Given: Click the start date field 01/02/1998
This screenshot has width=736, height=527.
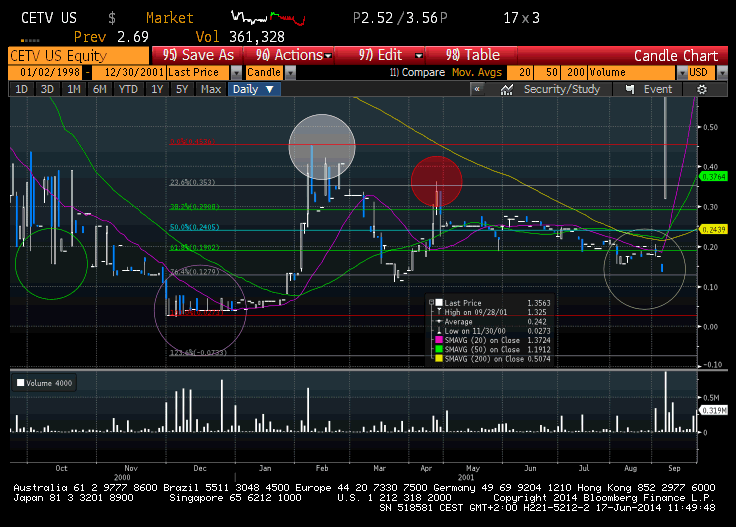Looking at the screenshot, I should [x=45, y=73].
